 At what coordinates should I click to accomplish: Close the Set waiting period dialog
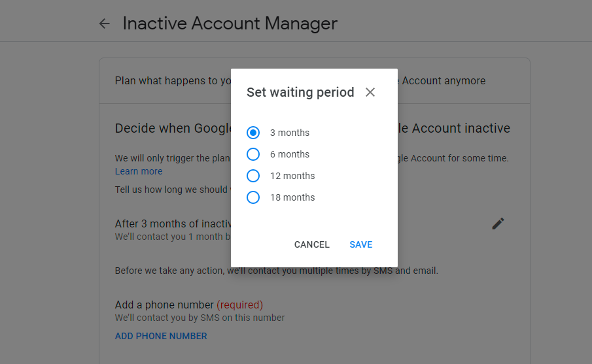370,92
